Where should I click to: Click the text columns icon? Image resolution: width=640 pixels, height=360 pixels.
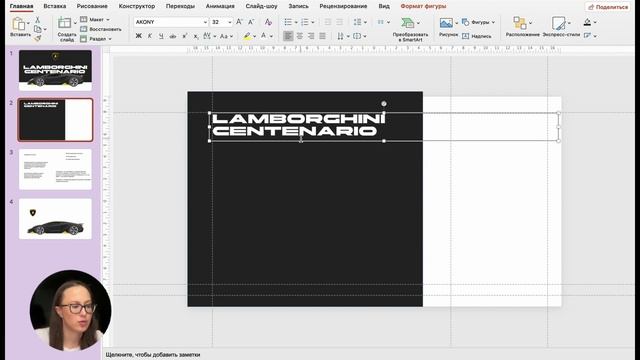coord(381,22)
